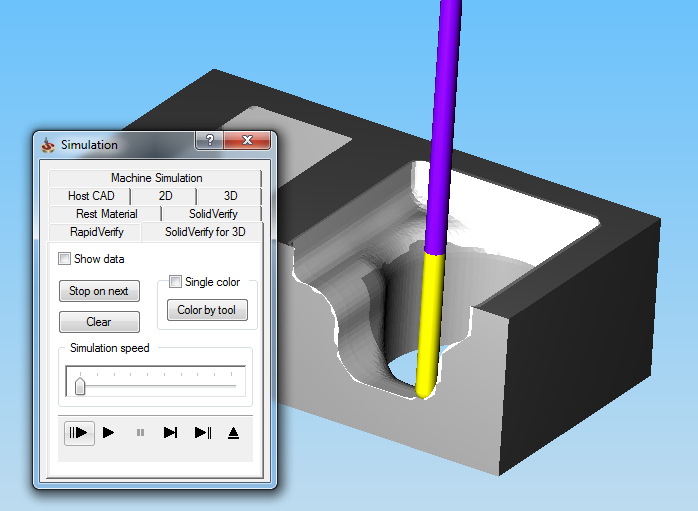The image size is (698, 511).
Task: Enable the Show data checkbox
Action: (x=65, y=259)
